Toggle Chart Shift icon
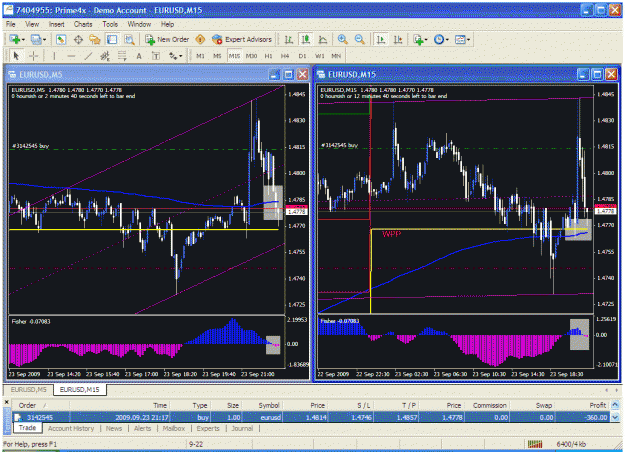This screenshot has height=452, width=625. 398,39
